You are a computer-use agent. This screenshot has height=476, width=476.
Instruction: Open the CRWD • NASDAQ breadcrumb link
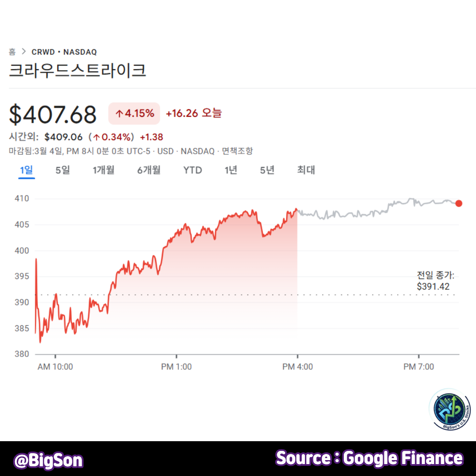tap(64, 52)
